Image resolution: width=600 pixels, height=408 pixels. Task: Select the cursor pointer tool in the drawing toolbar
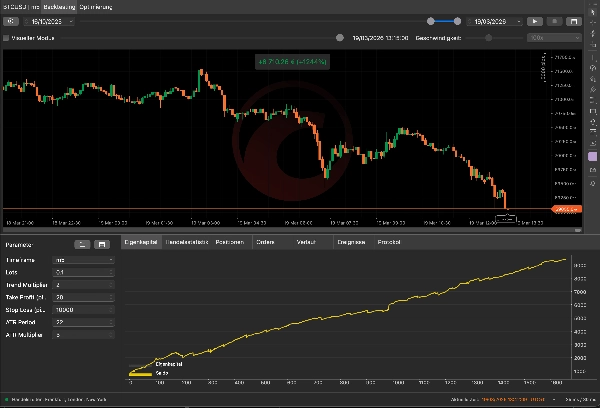593,12
